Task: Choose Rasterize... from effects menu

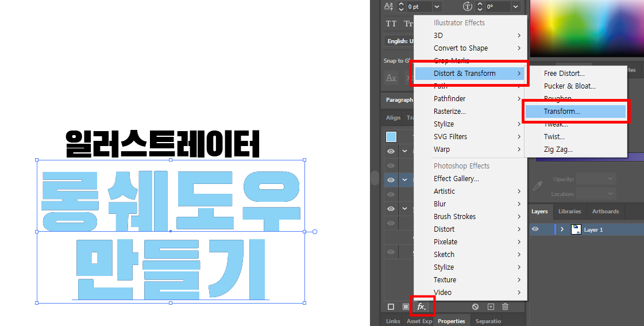Action: pyautogui.click(x=471, y=112)
